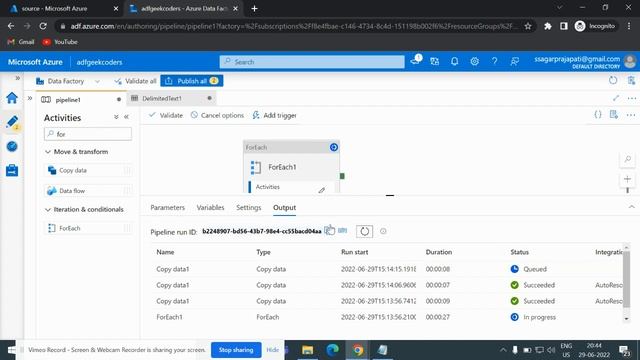
Task: Open the Parameters tab
Action: (167, 207)
